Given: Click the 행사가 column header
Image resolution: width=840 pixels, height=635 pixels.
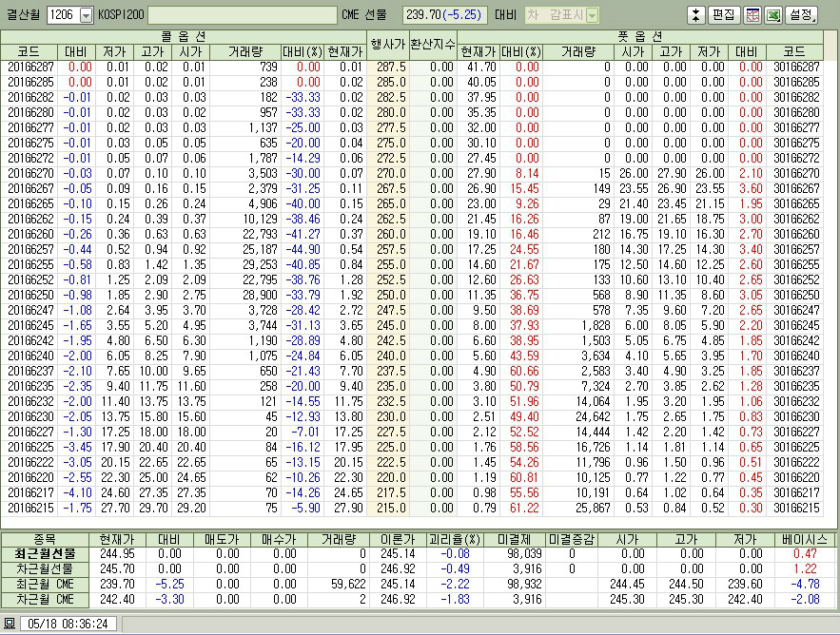Looking at the screenshot, I should click(387, 44).
